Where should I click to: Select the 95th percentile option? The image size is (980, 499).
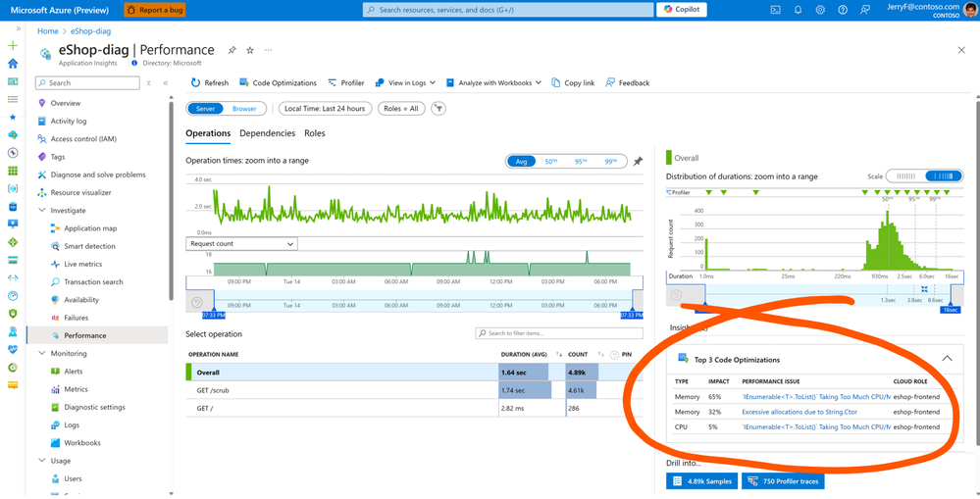coord(582,161)
